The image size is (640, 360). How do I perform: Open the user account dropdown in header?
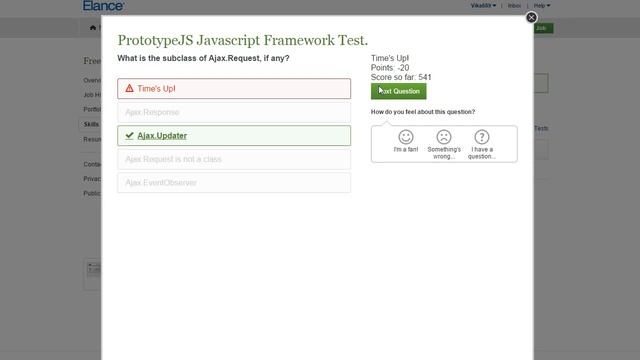coord(483,6)
